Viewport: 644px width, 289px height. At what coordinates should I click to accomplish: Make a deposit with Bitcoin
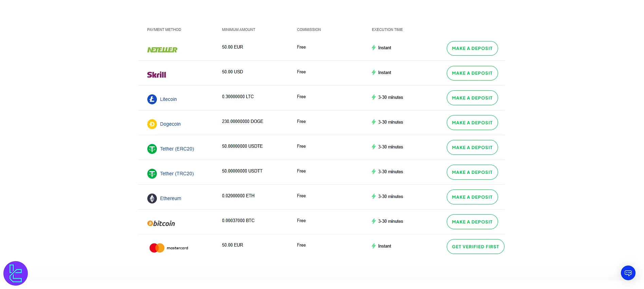(472, 222)
